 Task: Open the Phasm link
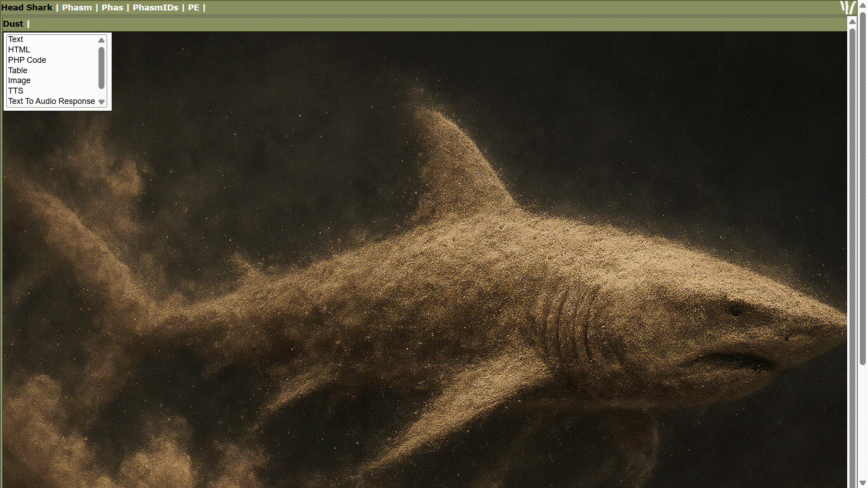[x=77, y=7]
